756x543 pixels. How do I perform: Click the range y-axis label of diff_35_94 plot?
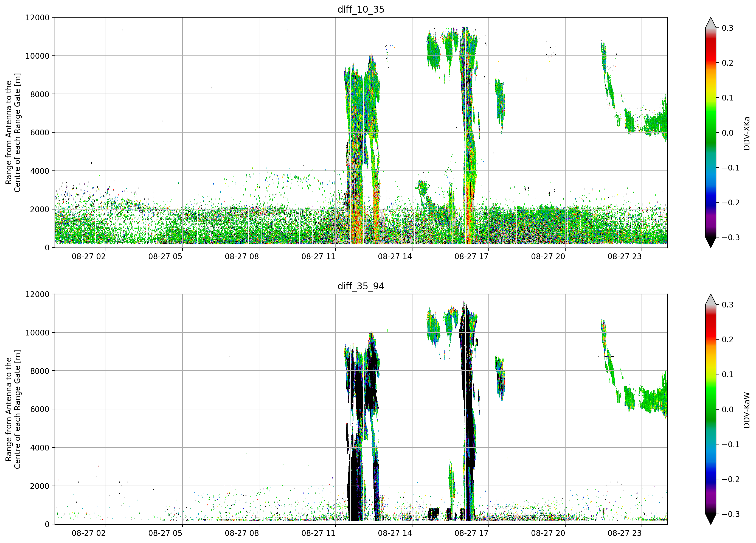click(13, 409)
